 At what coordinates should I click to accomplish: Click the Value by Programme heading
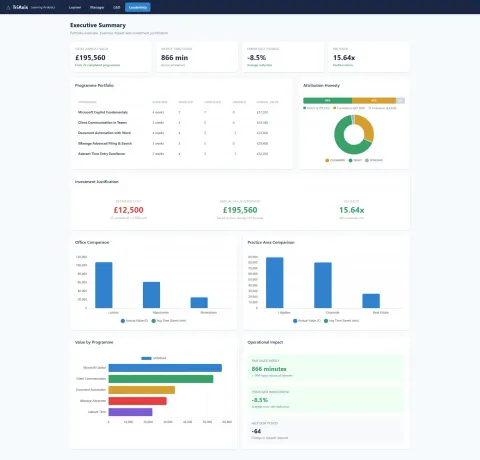pos(94,342)
